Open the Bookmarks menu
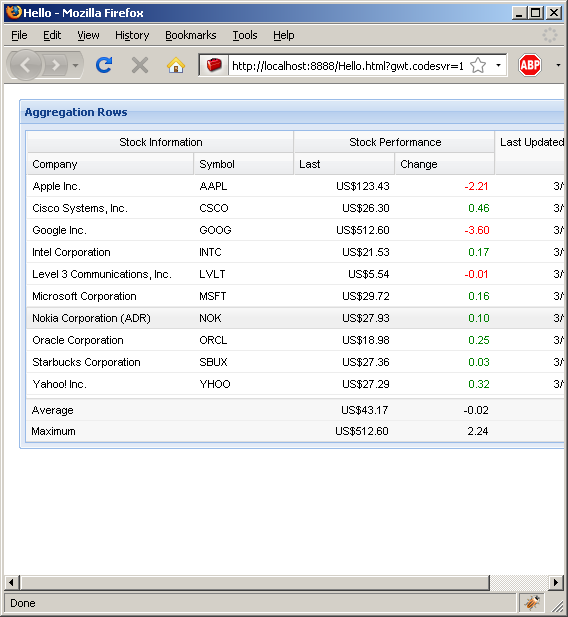 (x=191, y=35)
